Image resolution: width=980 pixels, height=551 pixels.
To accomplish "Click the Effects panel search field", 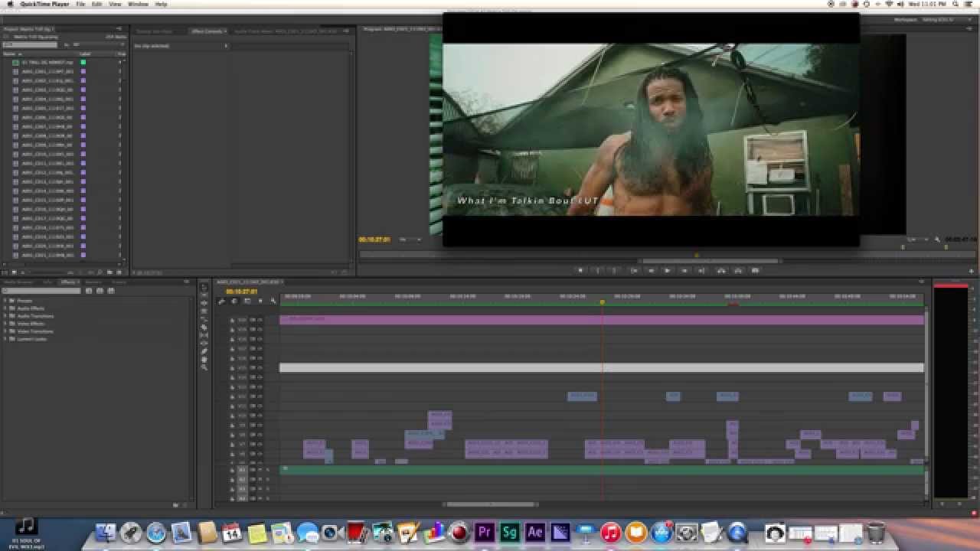I will [41, 291].
